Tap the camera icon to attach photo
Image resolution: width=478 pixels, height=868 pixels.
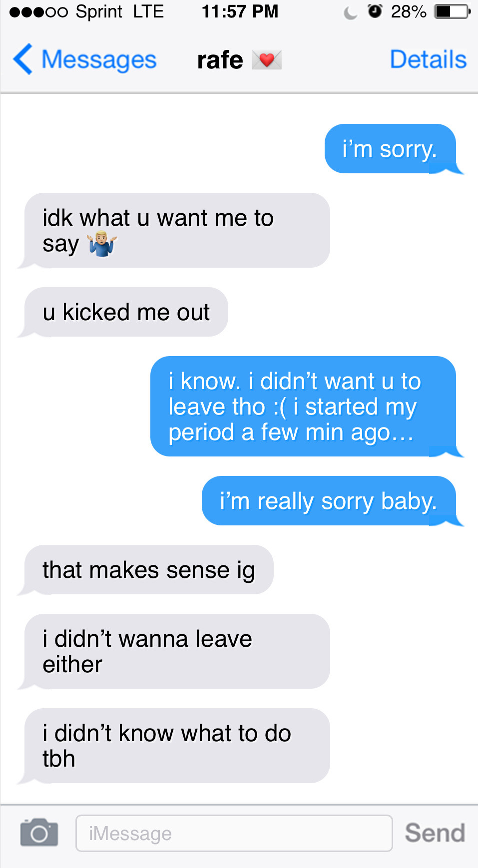(39, 832)
